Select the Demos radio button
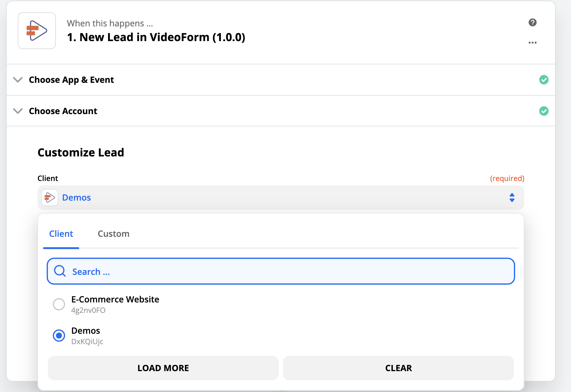The width and height of the screenshot is (571, 392). pyautogui.click(x=59, y=336)
